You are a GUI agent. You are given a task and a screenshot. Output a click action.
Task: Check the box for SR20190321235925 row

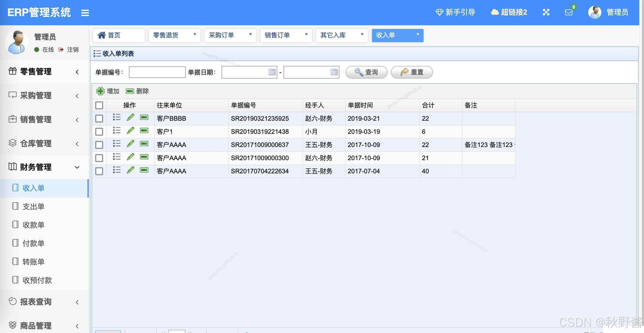tap(99, 119)
